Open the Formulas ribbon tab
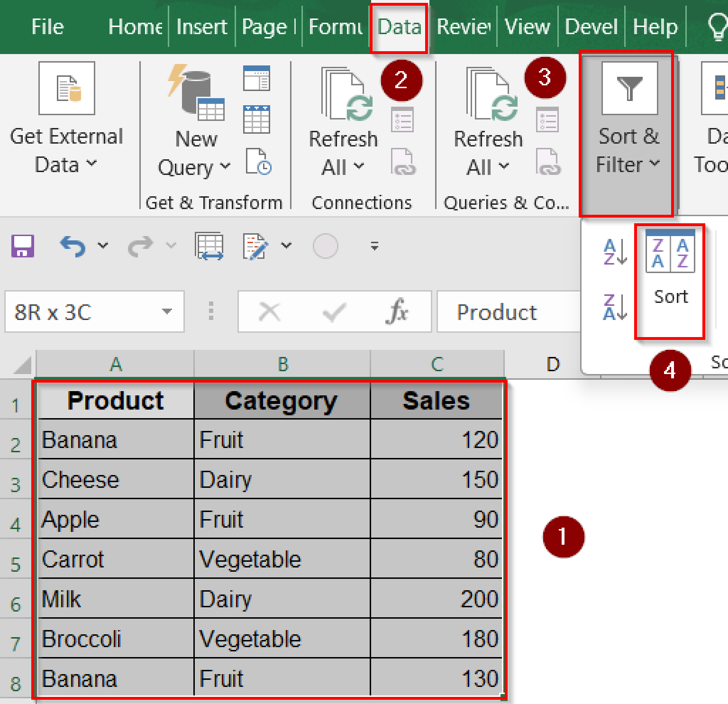This screenshot has height=704, width=728. point(335,27)
